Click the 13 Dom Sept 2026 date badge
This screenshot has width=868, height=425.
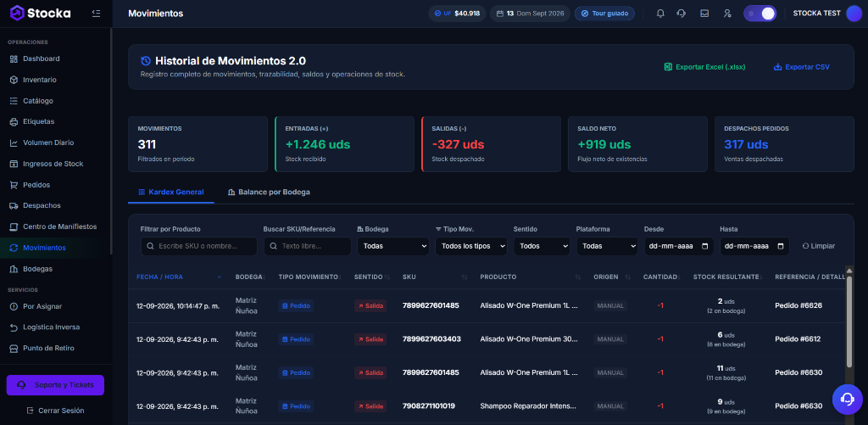pyautogui.click(x=531, y=14)
